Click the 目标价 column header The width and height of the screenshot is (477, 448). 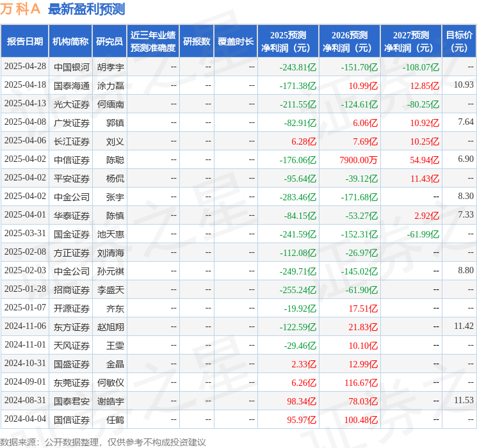click(x=459, y=42)
